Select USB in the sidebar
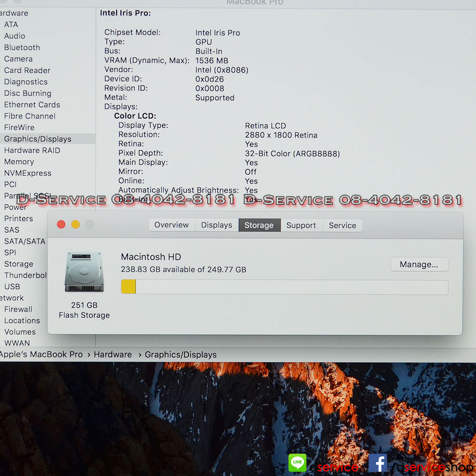 click(12, 287)
